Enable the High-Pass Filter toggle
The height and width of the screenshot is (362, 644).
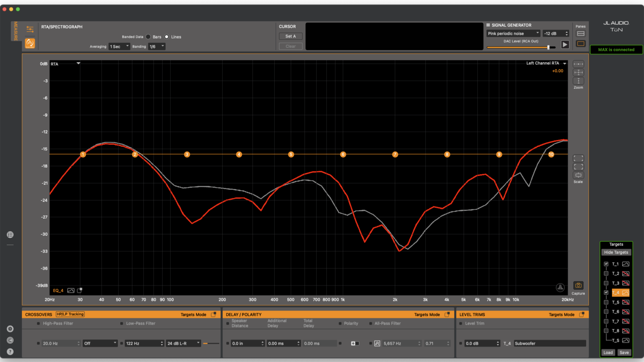click(38, 323)
